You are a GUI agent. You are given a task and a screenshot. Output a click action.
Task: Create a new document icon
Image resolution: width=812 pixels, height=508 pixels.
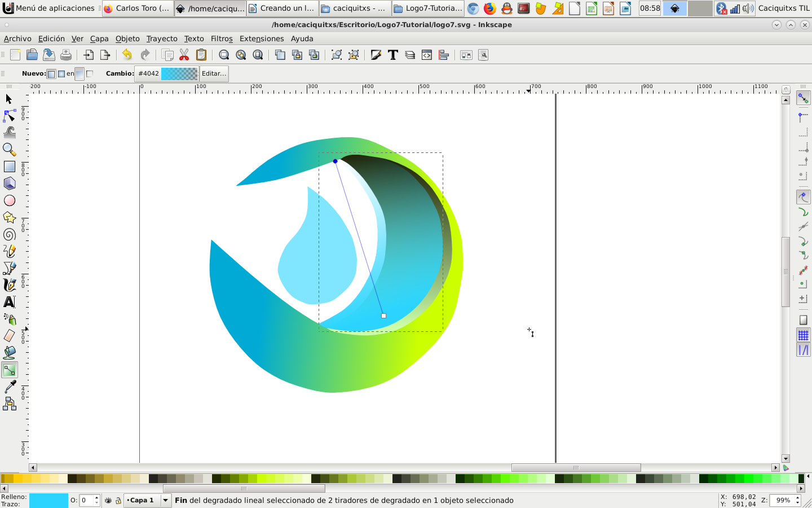[x=15, y=55]
